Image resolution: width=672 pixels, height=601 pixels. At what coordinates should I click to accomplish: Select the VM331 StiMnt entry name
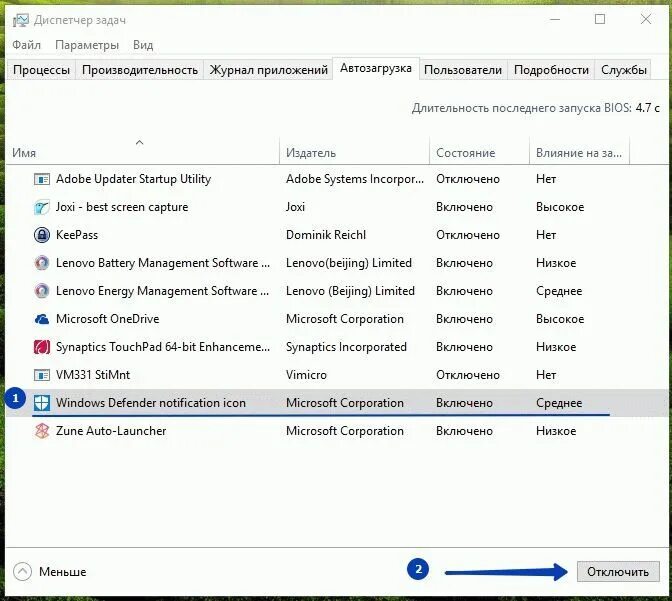[93, 375]
